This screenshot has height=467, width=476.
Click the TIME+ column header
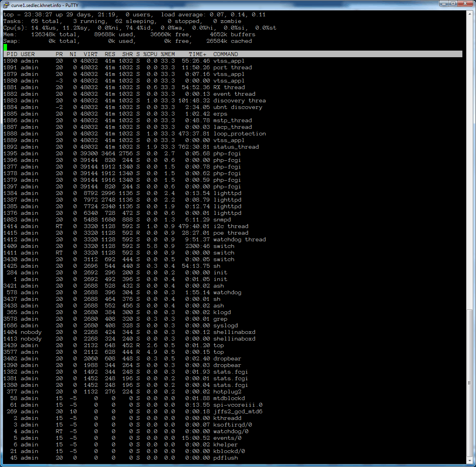click(198, 54)
